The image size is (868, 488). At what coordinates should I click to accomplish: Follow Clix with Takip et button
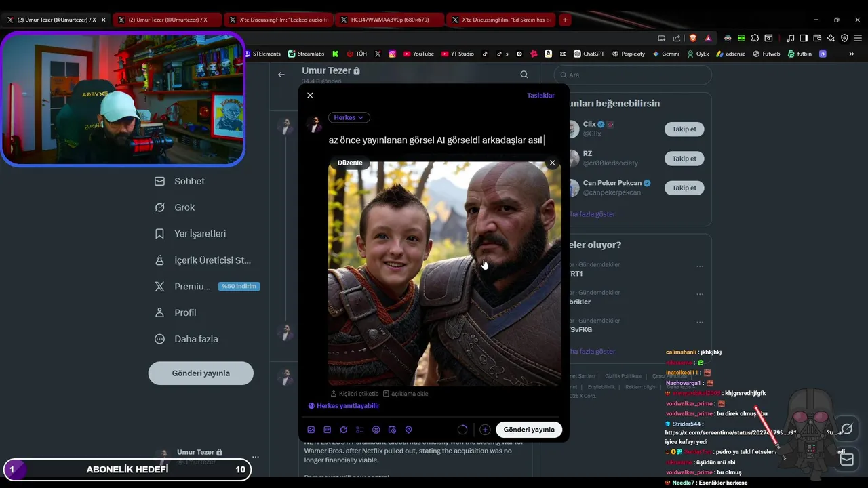point(684,129)
